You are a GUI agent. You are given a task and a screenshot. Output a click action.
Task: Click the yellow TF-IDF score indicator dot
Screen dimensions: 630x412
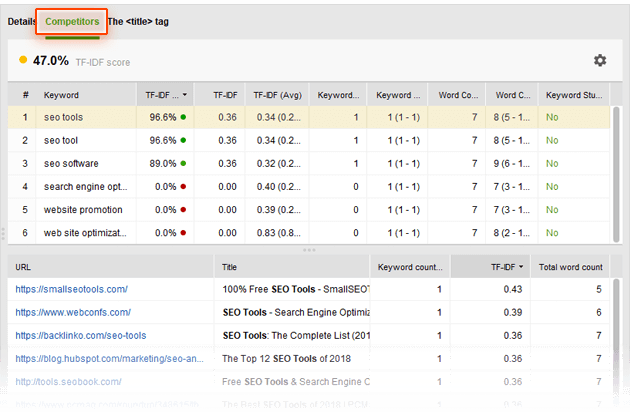[23, 60]
